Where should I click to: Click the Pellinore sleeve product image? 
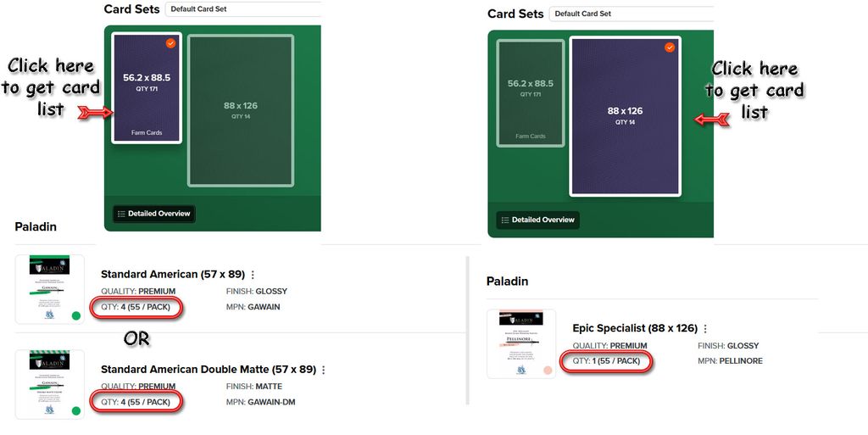[x=520, y=343]
